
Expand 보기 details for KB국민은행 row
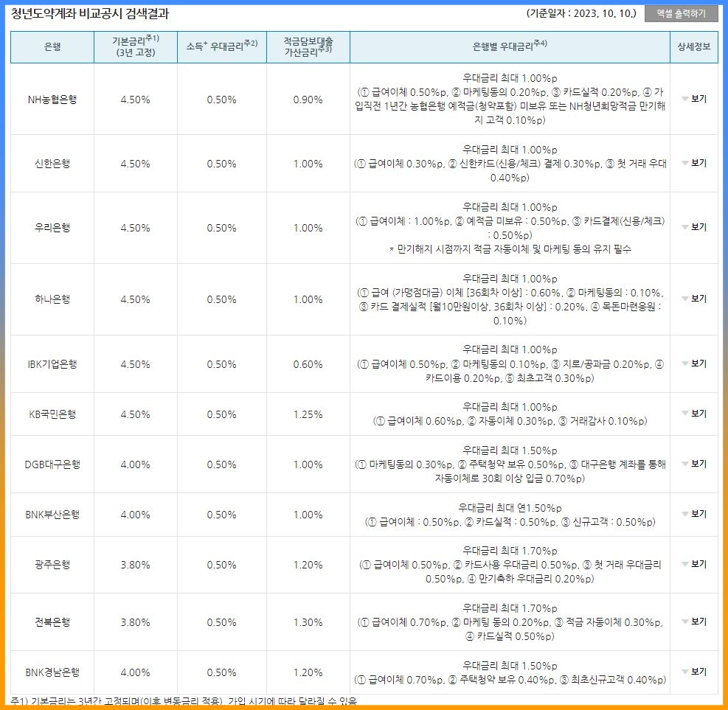(x=695, y=414)
